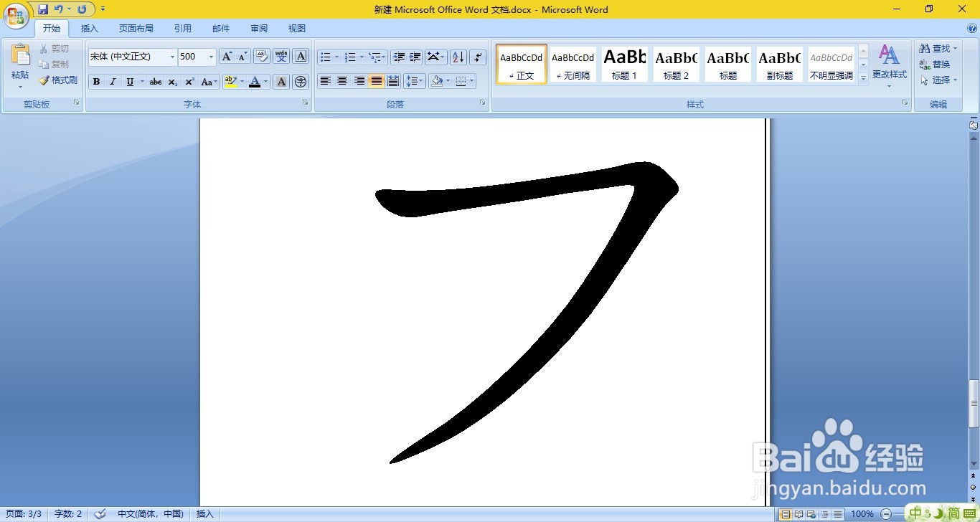Viewport: 980px width, 522px height.
Task: Redo the last action
Action: pos(82,9)
